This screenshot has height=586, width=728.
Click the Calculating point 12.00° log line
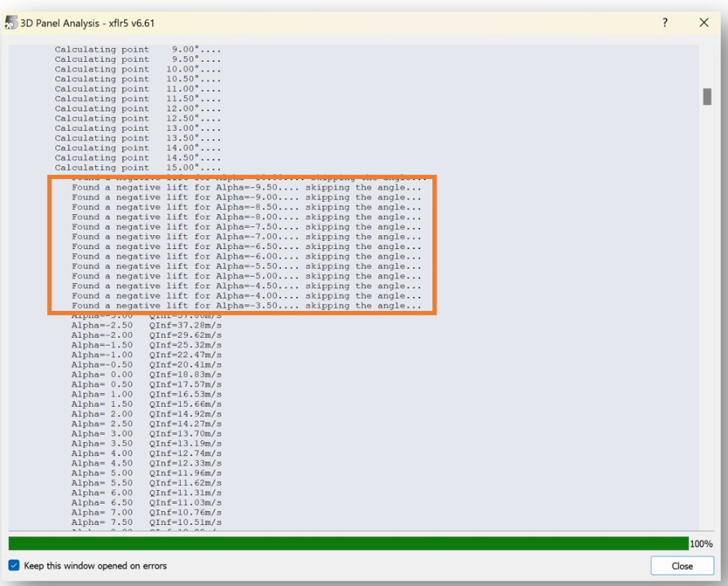point(138,108)
